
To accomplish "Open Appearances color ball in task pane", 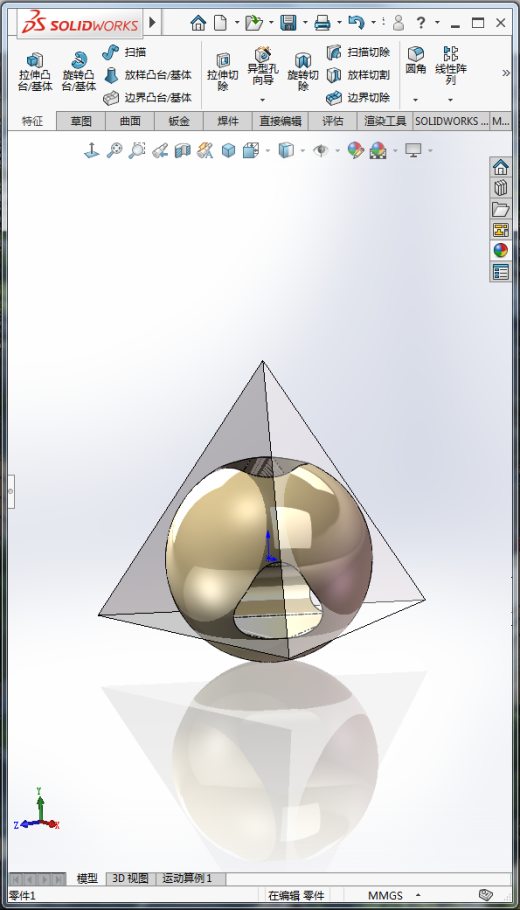I will pyautogui.click(x=500, y=251).
